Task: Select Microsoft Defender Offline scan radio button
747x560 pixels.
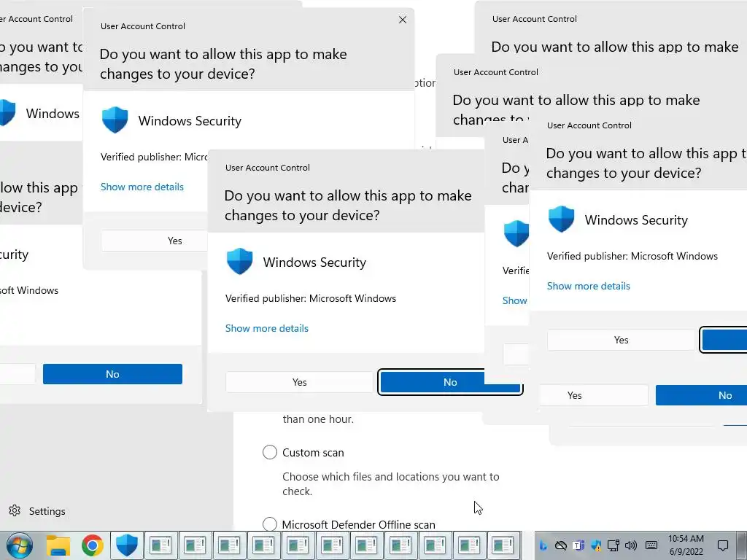Action: click(x=270, y=524)
